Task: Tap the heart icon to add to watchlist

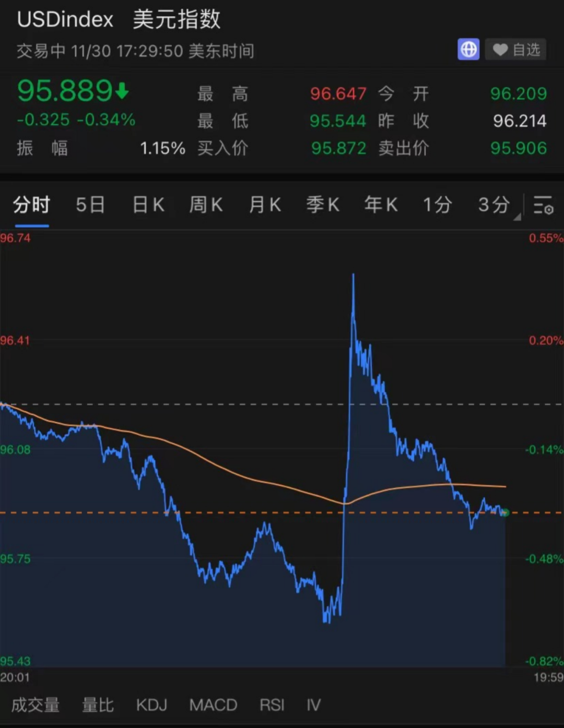Action: pyautogui.click(x=500, y=50)
